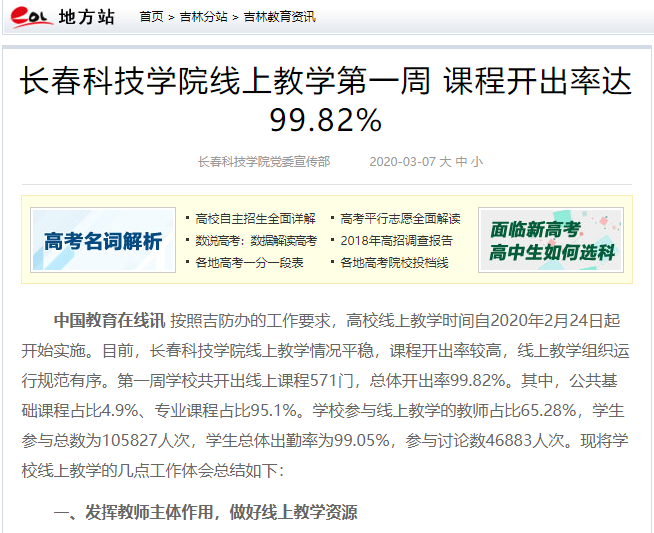Image resolution: width=654 pixels, height=533 pixels.
Task: Click the 高考名词解析 banner image
Action: (103, 240)
